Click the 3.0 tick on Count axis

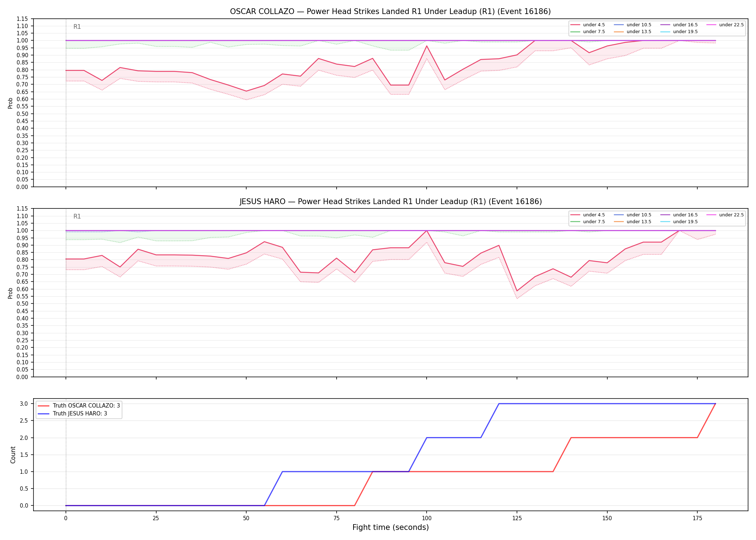pos(24,404)
